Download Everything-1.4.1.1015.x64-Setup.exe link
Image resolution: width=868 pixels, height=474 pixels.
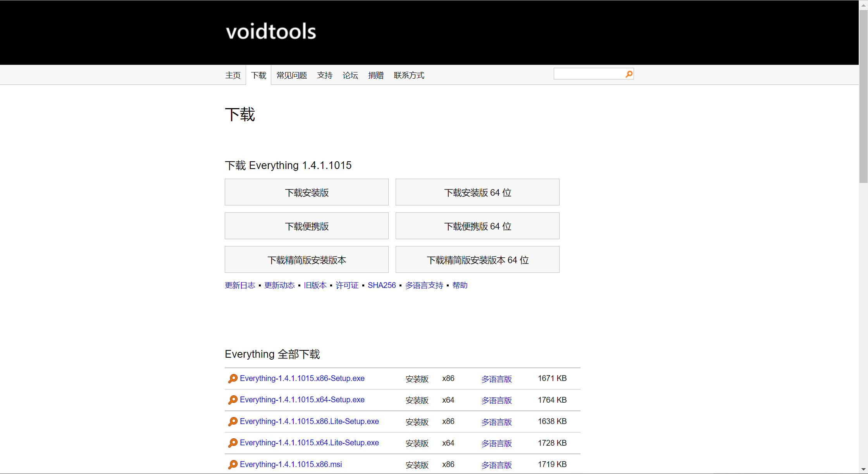[x=302, y=400]
